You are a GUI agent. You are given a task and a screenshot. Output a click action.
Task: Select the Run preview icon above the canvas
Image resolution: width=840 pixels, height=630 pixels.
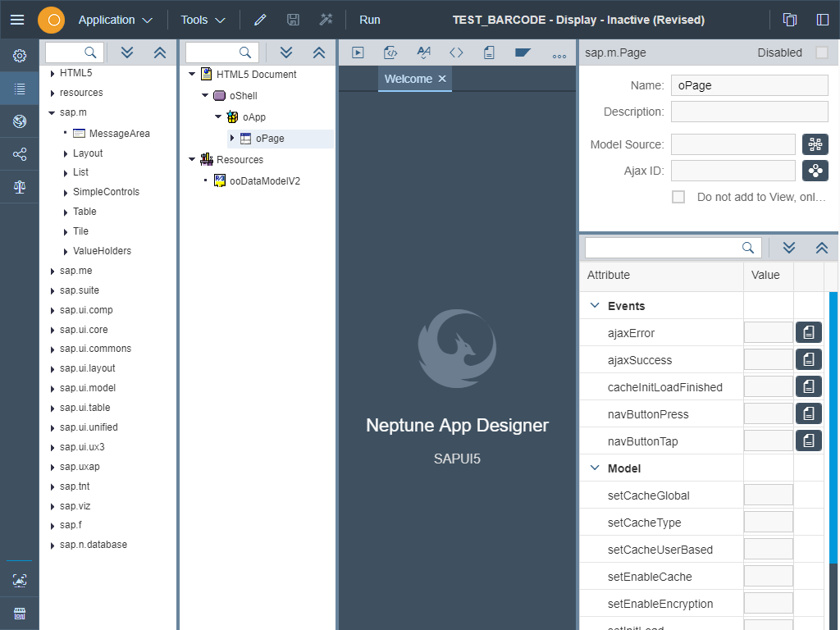pyautogui.click(x=358, y=52)
